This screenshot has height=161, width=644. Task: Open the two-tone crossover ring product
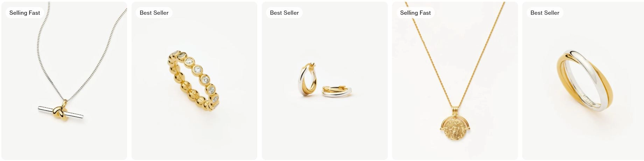click(x=582, y=81)
